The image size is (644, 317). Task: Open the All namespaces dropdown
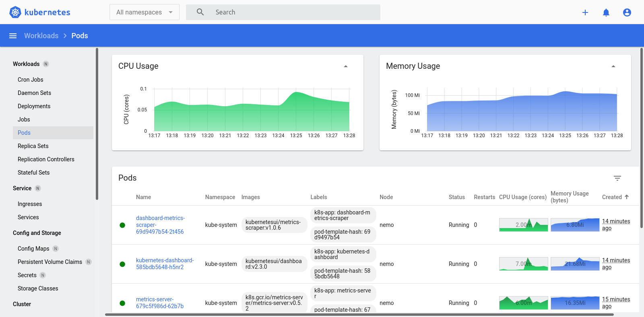click(144, 12)
